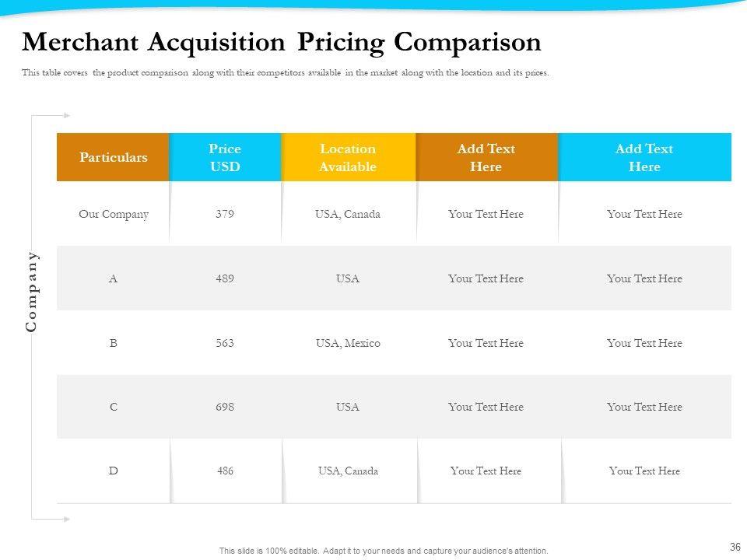
Task: Click slide number 36
Action: (x=735, y=547)
